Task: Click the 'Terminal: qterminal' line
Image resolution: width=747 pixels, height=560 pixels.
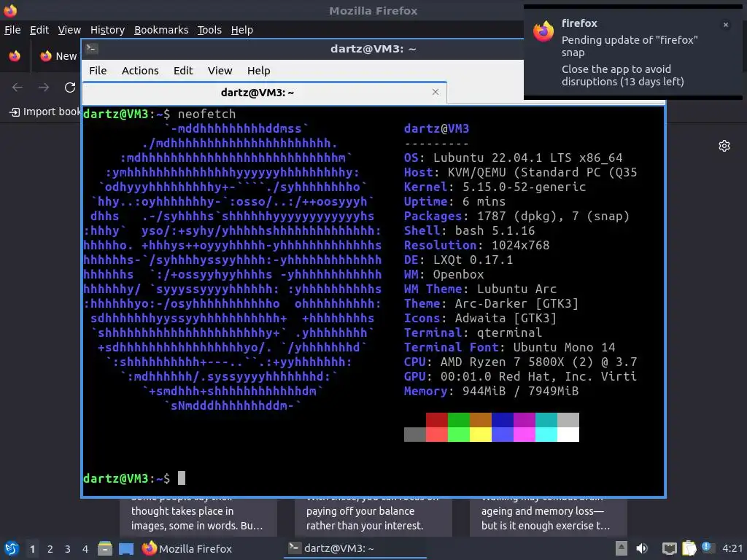Action: (473, 332)
